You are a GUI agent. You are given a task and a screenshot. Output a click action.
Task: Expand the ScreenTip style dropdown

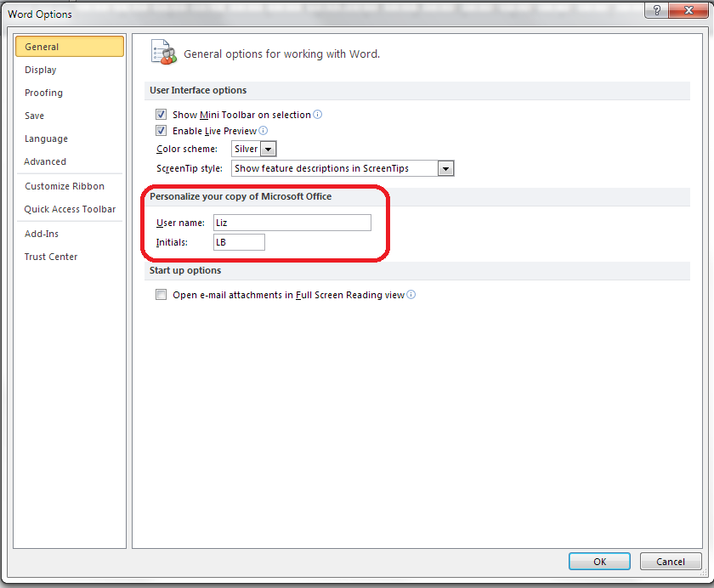(x=445, y=168)
